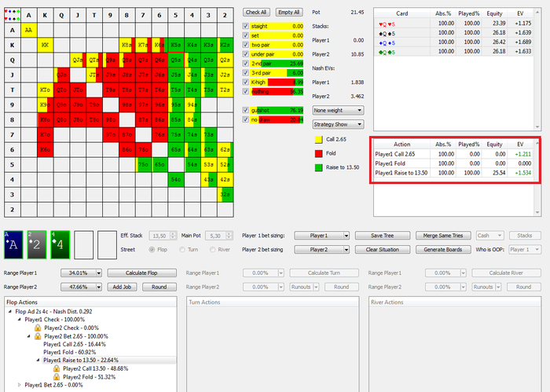Click the Clear Situation button
The image size is (550, 392).
pyautogui.click(x=383, y=249)
